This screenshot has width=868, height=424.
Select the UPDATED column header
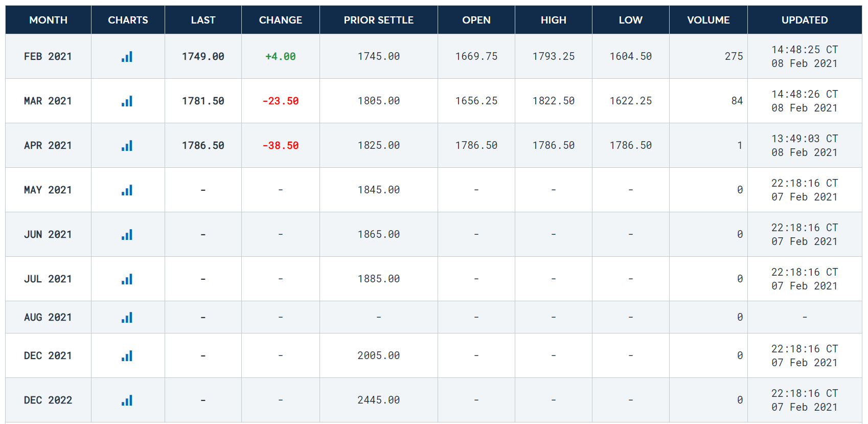tap(804, 20)
